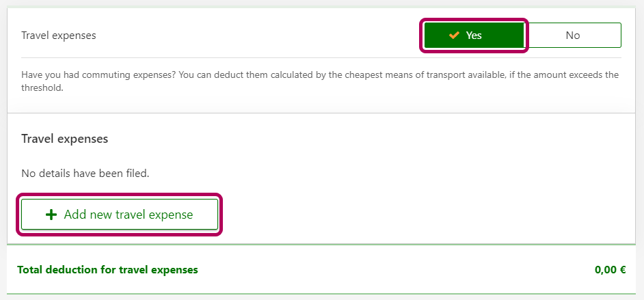Click the plus icon for new travel expense
Screen dimensions: 644x300
point(51,215)
